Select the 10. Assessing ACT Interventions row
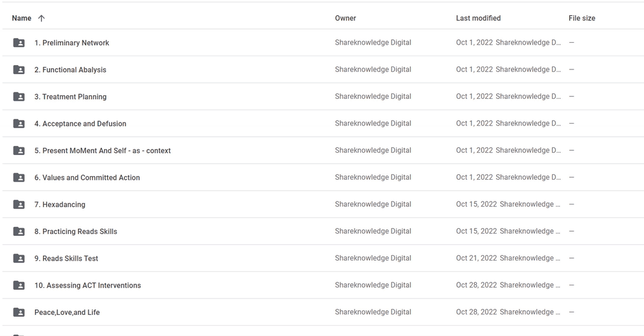 88,285
